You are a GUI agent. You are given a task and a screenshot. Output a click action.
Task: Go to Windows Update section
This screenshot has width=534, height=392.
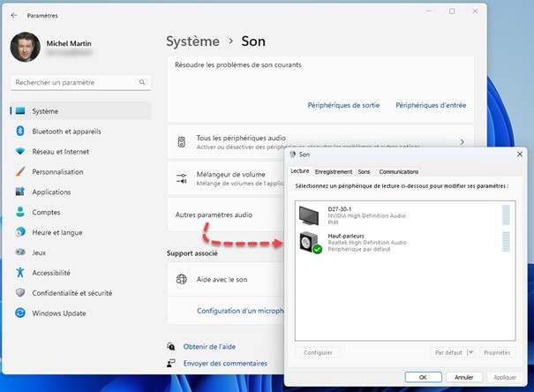point(58,313)
